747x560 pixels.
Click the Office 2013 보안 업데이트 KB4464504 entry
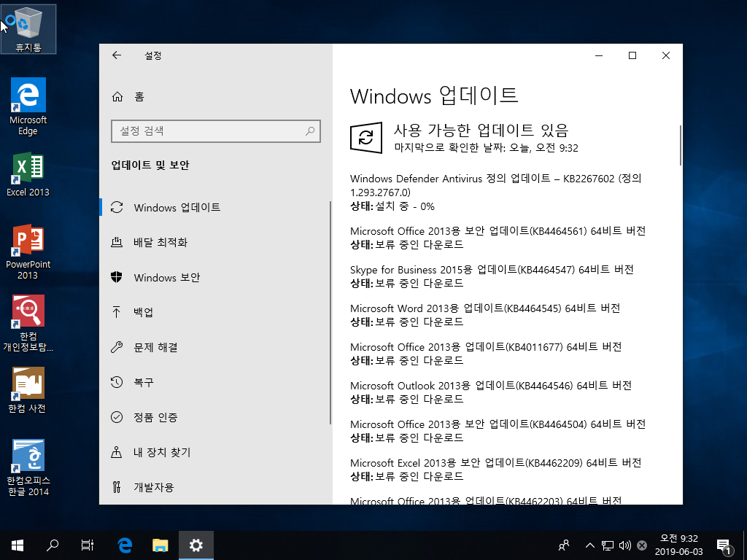tap(498, 430)
